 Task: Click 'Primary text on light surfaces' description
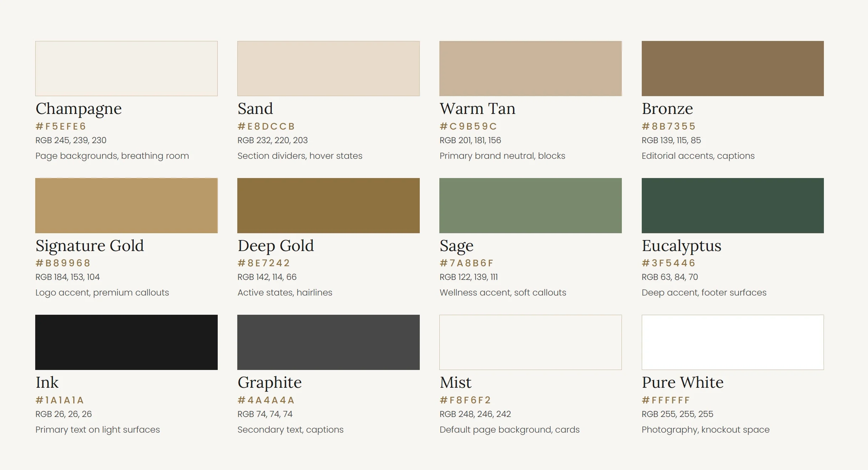97,430
